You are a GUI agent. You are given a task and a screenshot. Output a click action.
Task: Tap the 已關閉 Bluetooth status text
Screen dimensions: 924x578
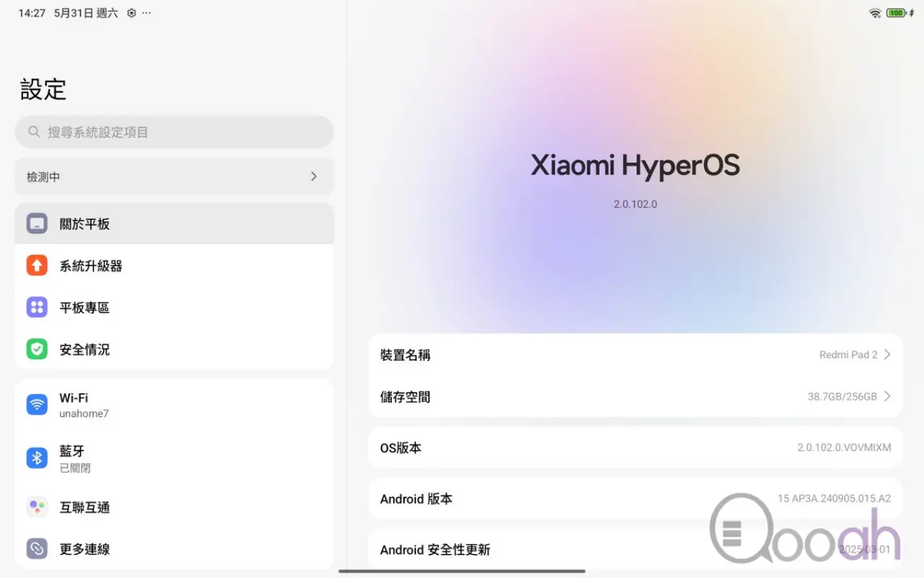75,468
